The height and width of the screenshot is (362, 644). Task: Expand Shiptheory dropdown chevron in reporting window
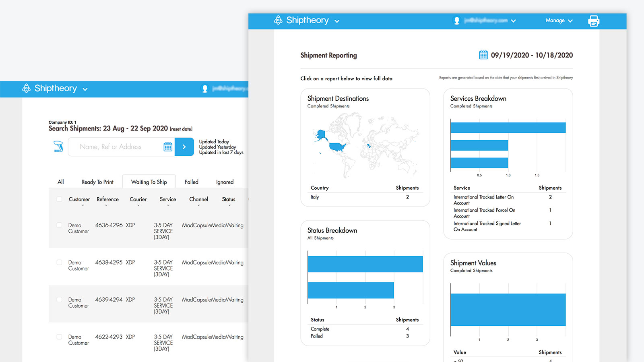tap(337, 21)
